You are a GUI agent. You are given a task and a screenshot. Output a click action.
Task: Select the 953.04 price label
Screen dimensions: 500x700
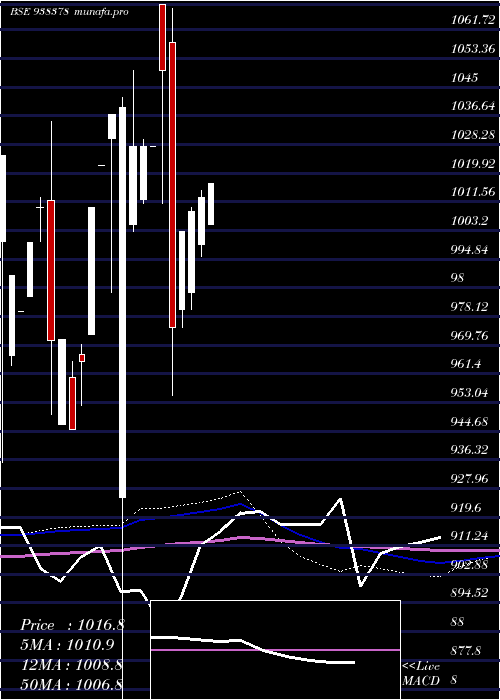click(471, 393)
